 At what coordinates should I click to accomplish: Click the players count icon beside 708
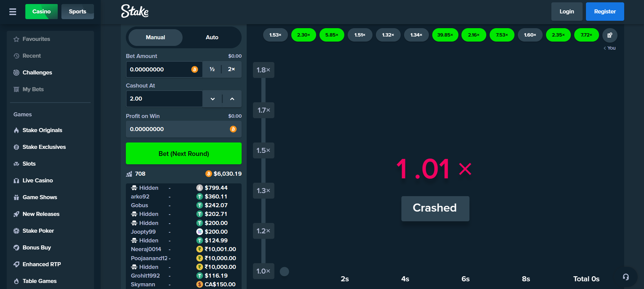(129, 174)
